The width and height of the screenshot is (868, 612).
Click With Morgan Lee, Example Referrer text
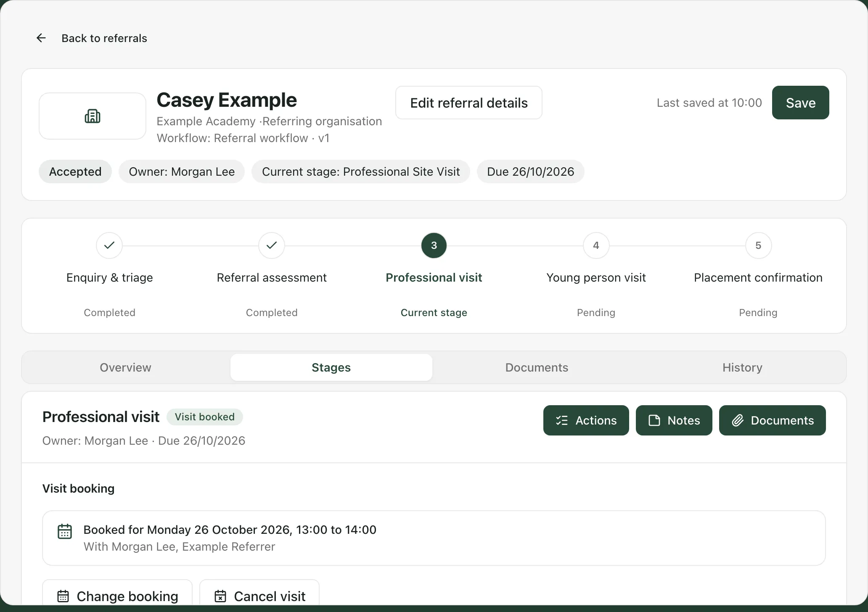click(179, 546)
